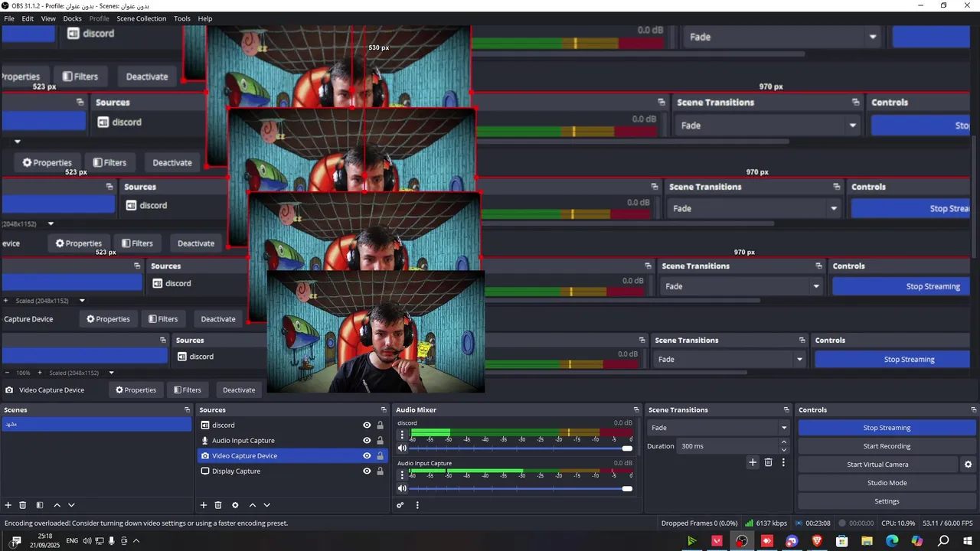This screenshot has width=980, height=551.
Task: Remove selected scene with trash icon
Action: (23, 505)
